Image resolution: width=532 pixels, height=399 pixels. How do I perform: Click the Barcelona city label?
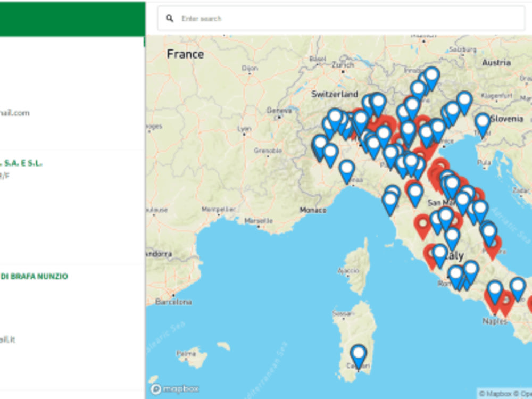[173, 302]
